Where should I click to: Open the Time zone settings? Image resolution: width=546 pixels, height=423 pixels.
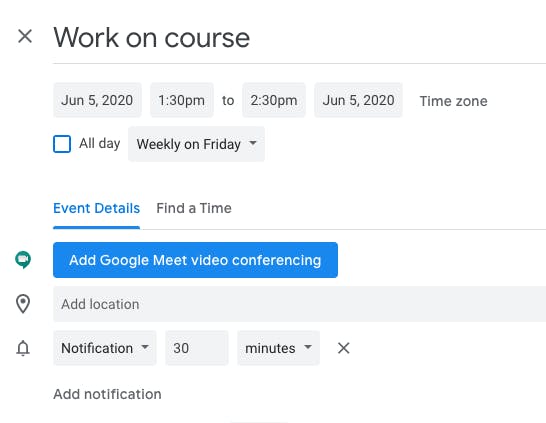(453, 101)
